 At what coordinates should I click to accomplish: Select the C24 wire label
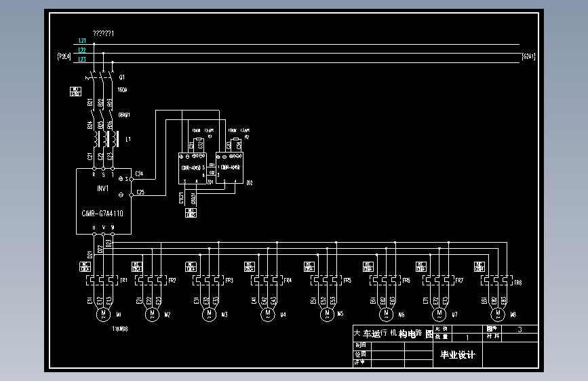[139, 174]
